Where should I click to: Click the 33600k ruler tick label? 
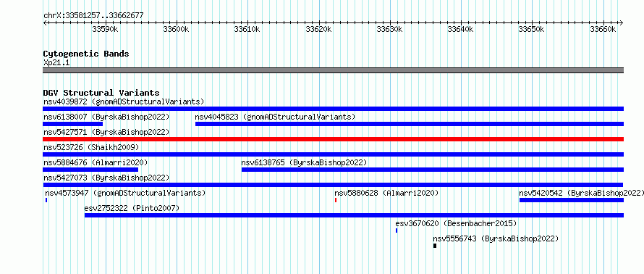pyautogui.click(x=177, y=29)
